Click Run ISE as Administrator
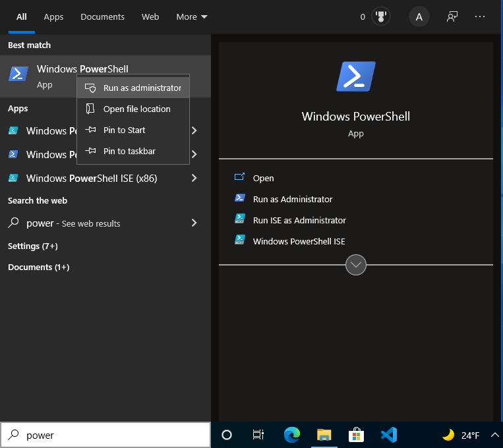 299,221
